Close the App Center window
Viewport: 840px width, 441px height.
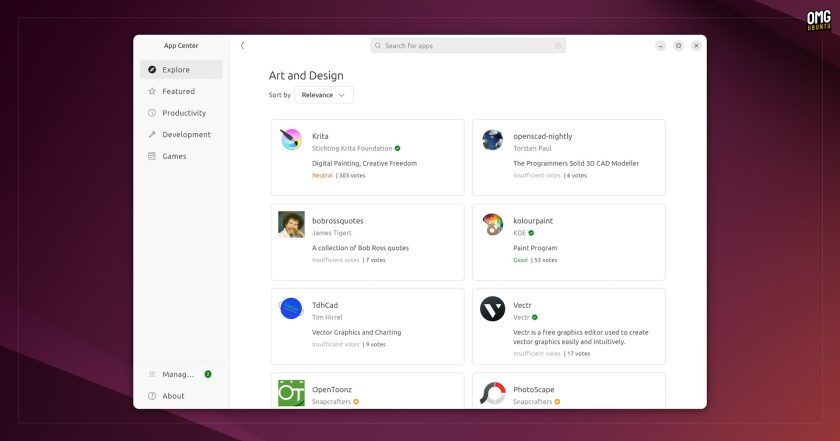[696, 46]
